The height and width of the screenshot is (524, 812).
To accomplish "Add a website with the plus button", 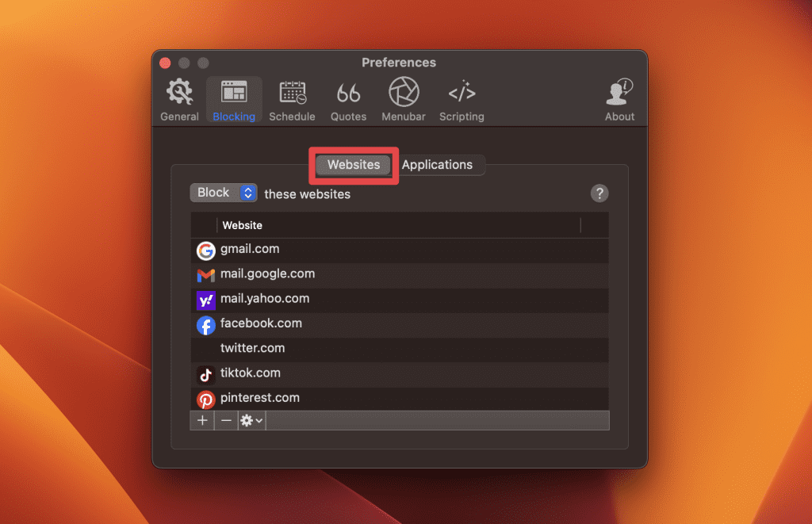I will pos(202,420).
